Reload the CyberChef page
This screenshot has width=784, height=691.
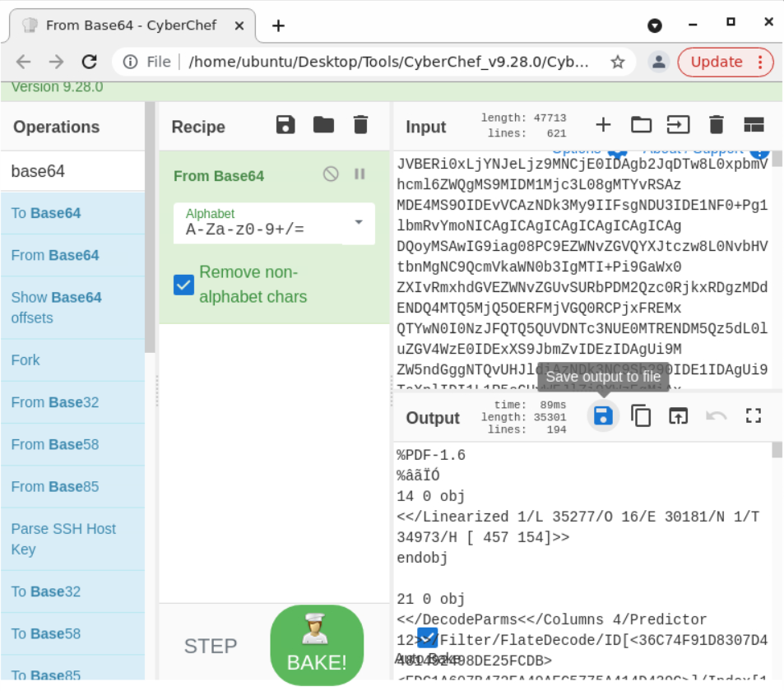coord(90,62)
